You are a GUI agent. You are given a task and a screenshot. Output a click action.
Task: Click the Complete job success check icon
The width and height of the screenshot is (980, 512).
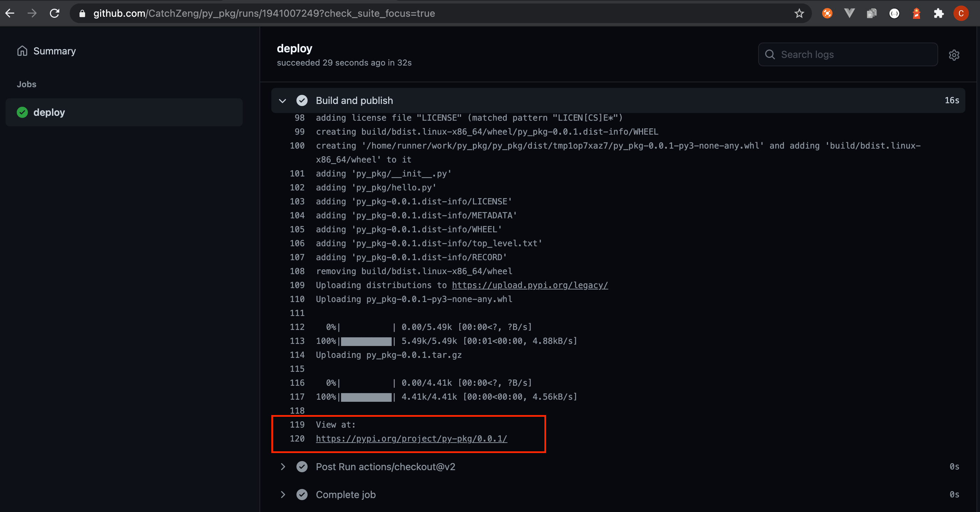[302, 494]
